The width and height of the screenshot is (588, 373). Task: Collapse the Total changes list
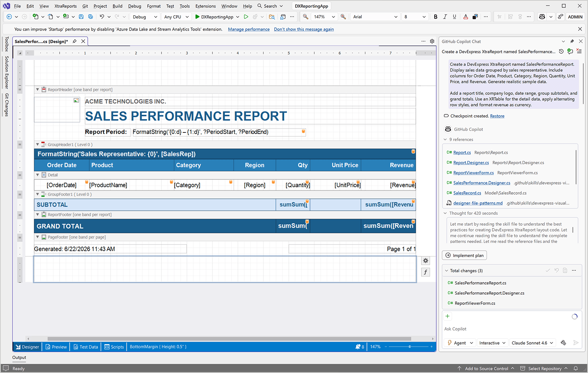[446, 271]
